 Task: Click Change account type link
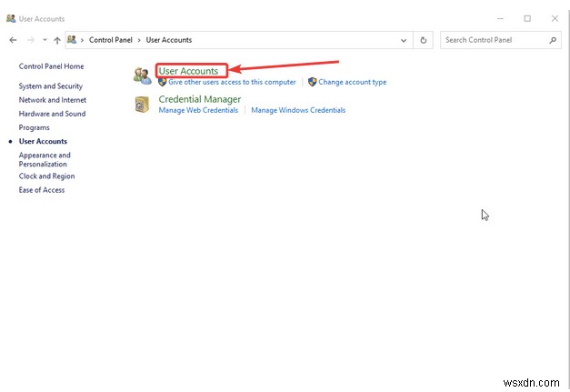tap(352, 82)
